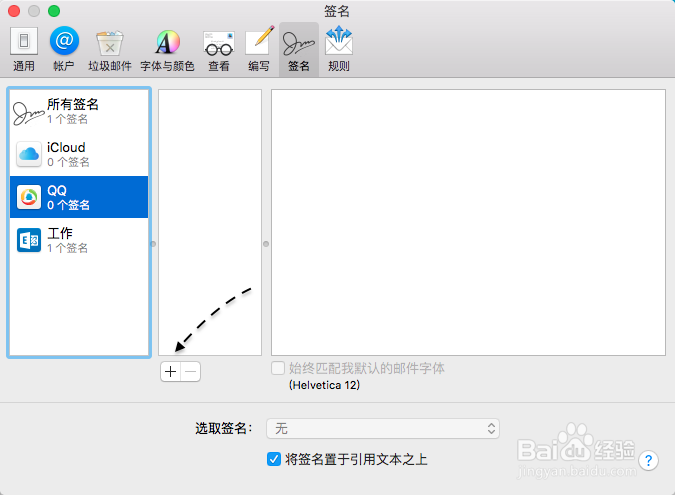Screen dimensions: 675x495
Task: Click the splitter handle beside signature list
Action: [x=266, y=244]
